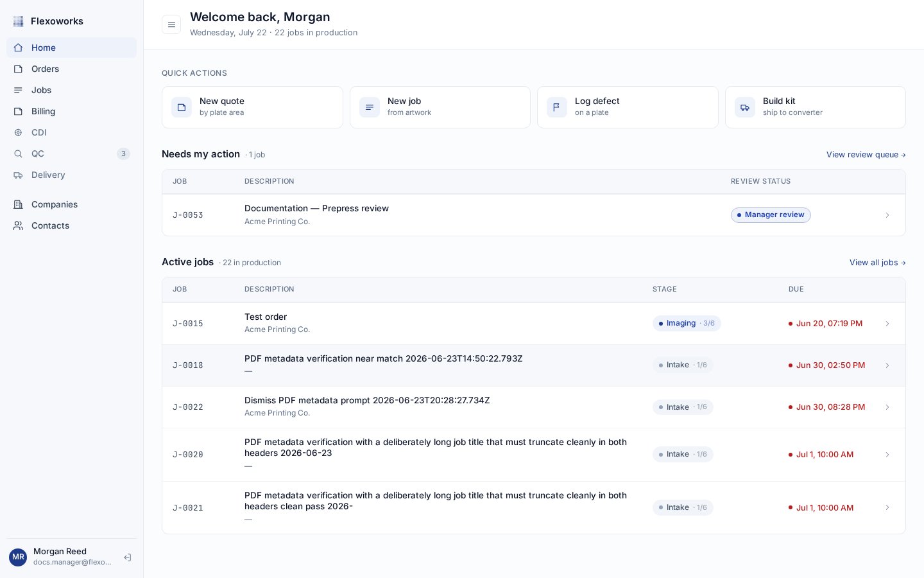Start New quote by plate area

click(252, 107)
